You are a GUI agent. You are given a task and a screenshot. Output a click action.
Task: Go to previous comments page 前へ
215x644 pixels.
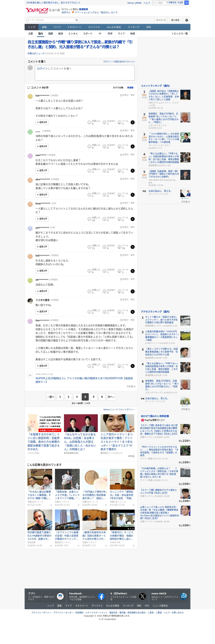51,397
